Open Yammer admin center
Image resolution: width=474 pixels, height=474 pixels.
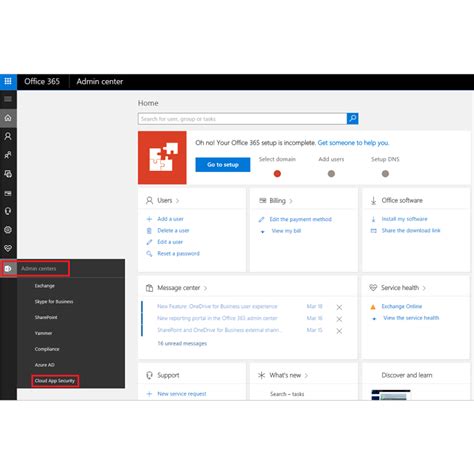coord(43,333)
